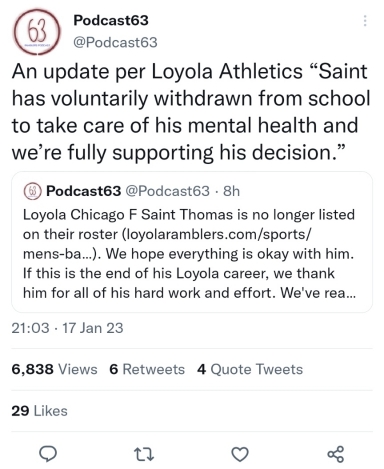
Task: Like the tweet with heart icon
Action: (x=240, y=454)
